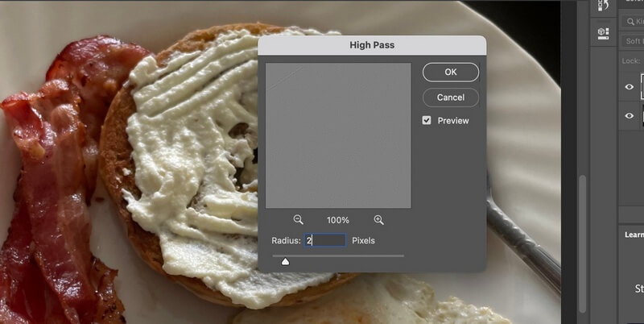Click in the Radius pixels input field
Viewport: 644px width, 324px height.
click(x=324, y=240)
